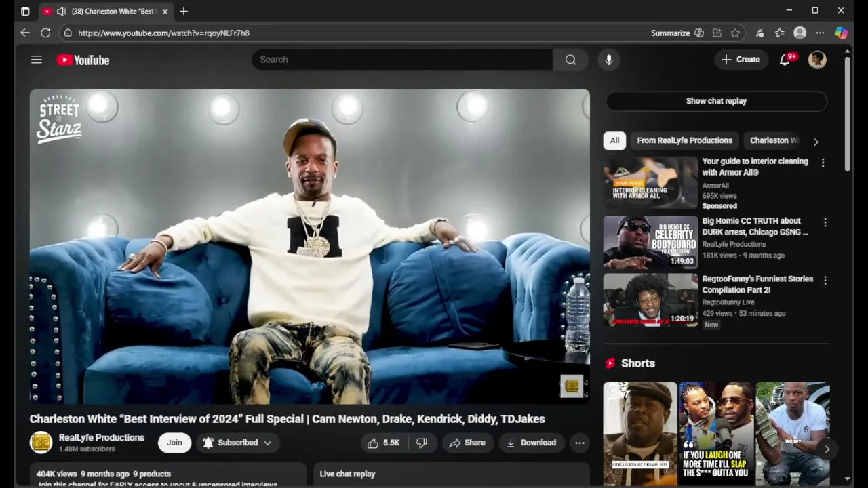Click RealLyfe Productions channel avatar
This screenshot has width=868, height=488.
[x=41, y=443]
